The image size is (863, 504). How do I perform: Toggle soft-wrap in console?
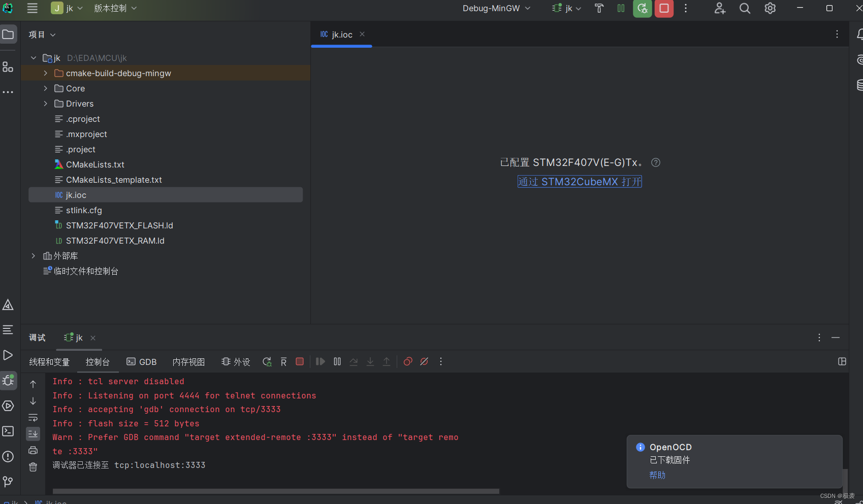click(33, 417)
